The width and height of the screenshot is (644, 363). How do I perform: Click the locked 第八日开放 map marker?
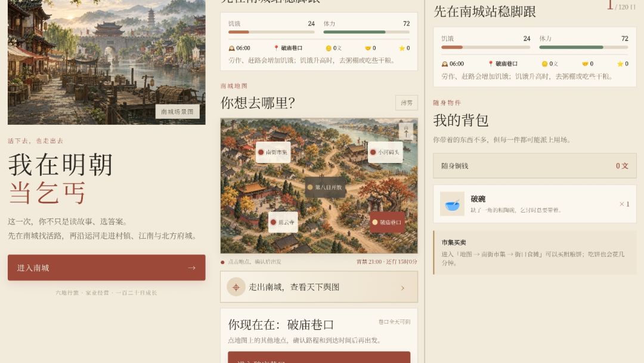click(325, 187)
